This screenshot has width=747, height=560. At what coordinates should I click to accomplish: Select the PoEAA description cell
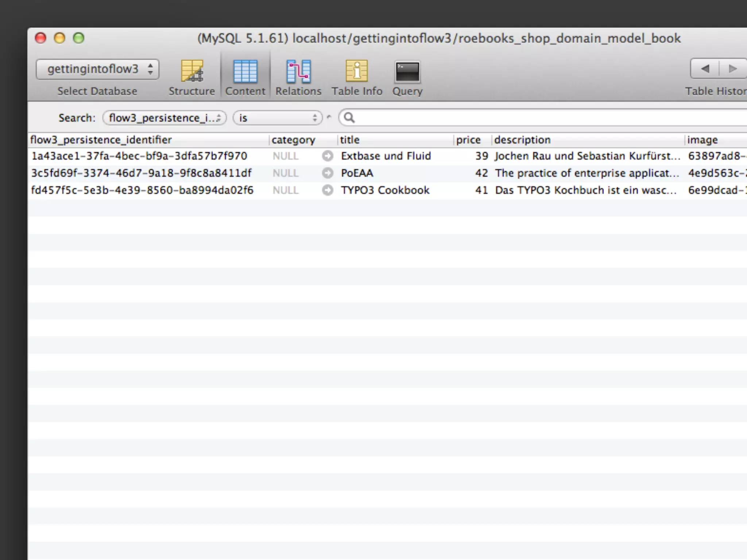(x=587, y=173)
